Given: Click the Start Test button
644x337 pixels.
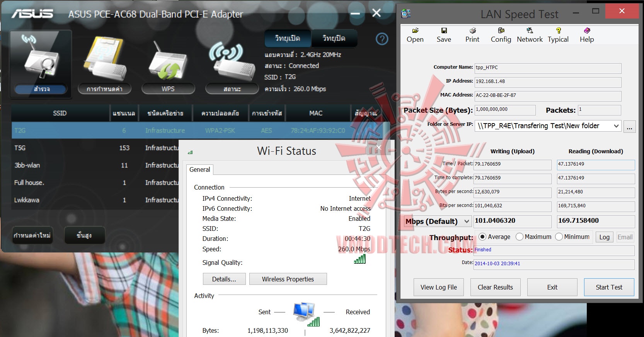Looking at the screenshot, I should click(609, 287).
